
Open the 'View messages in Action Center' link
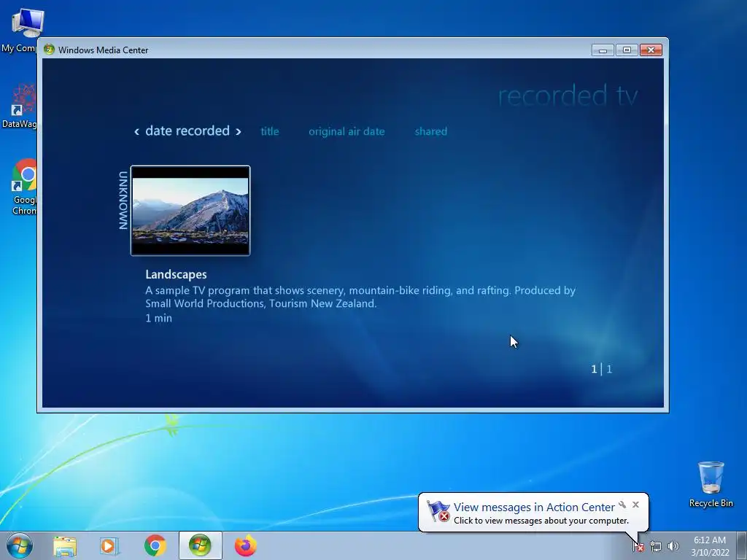click(533, 507)
